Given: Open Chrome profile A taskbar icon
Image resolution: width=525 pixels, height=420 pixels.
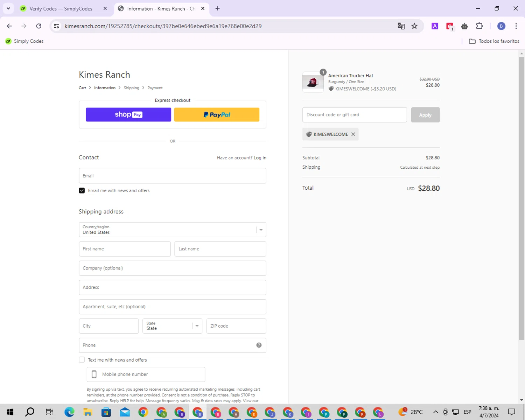Looking at the screenshot, I should (161, 412).
